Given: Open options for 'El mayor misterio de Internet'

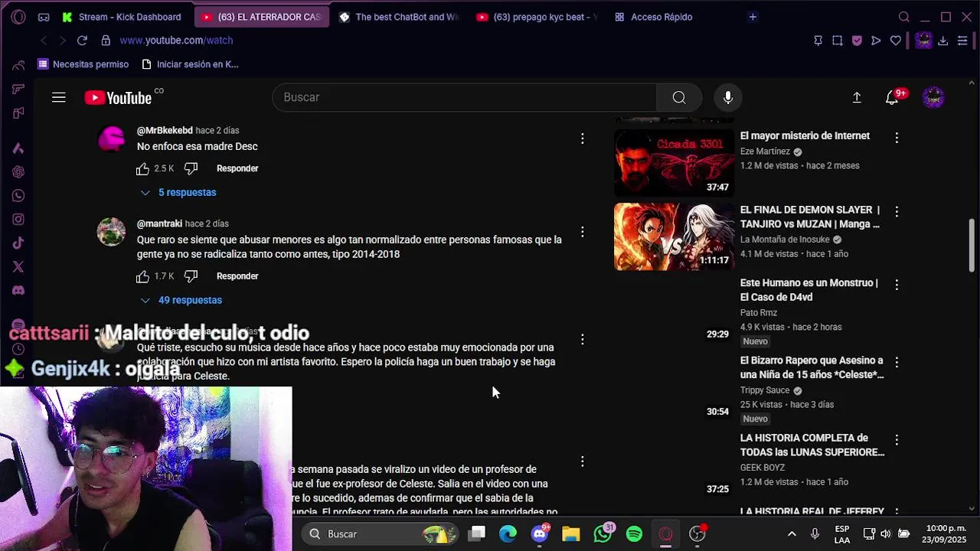Looking at the screenshot, I should point(897,138).
